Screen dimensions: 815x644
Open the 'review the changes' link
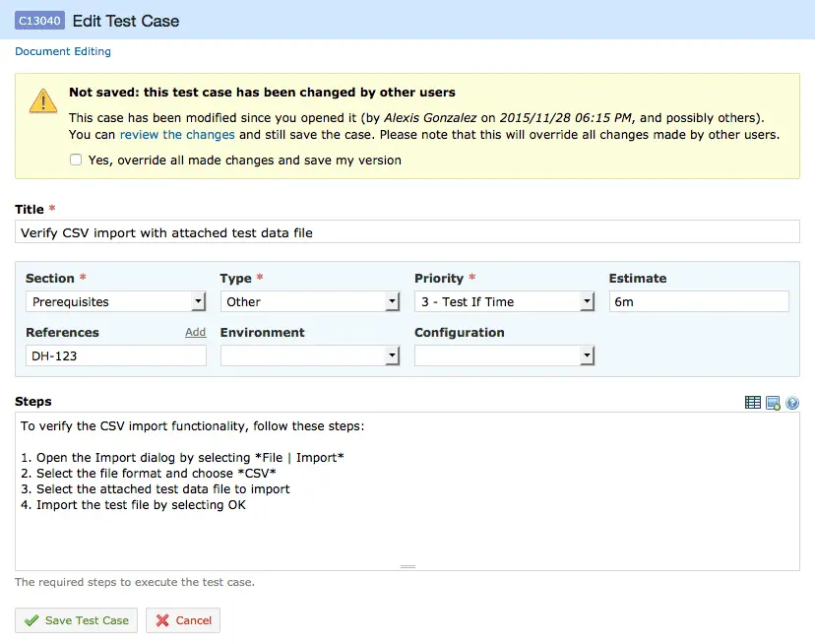tap(177, 135)
